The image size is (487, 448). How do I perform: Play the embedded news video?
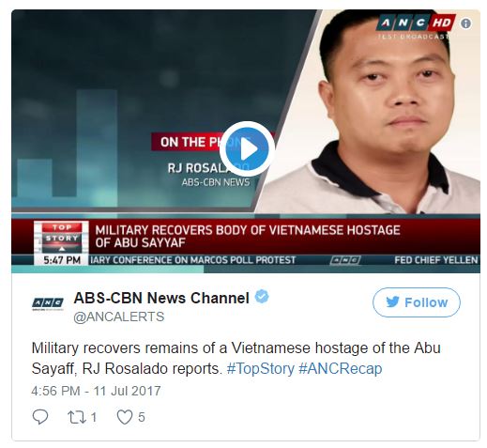click(247, 149)
